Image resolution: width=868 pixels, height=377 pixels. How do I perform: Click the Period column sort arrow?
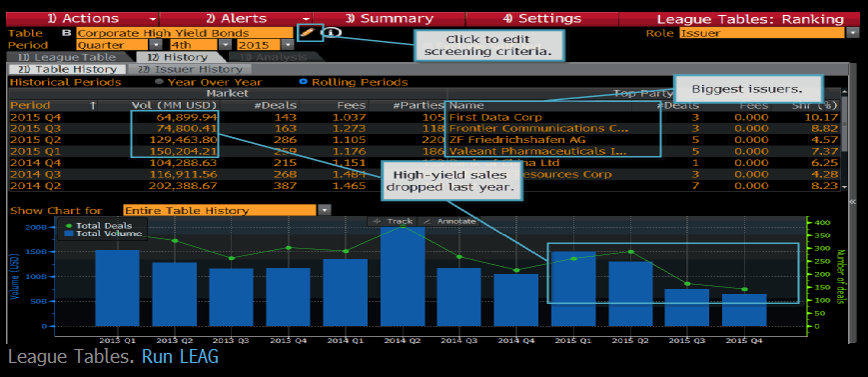(x=93, y=105)
